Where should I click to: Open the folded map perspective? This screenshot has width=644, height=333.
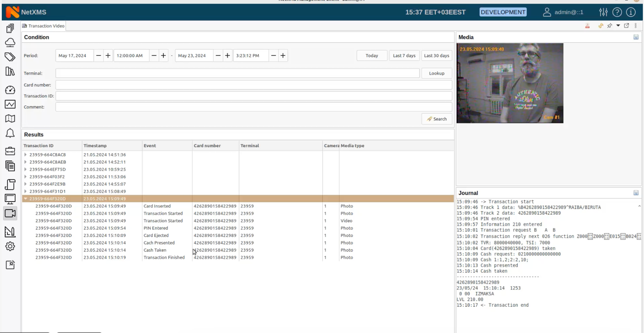pos(10,119)
